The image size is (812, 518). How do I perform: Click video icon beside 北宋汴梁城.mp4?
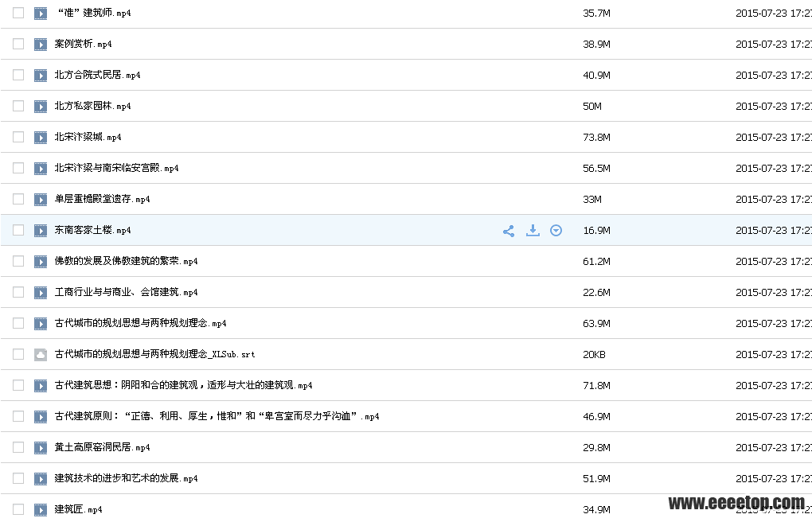(41, 138)
